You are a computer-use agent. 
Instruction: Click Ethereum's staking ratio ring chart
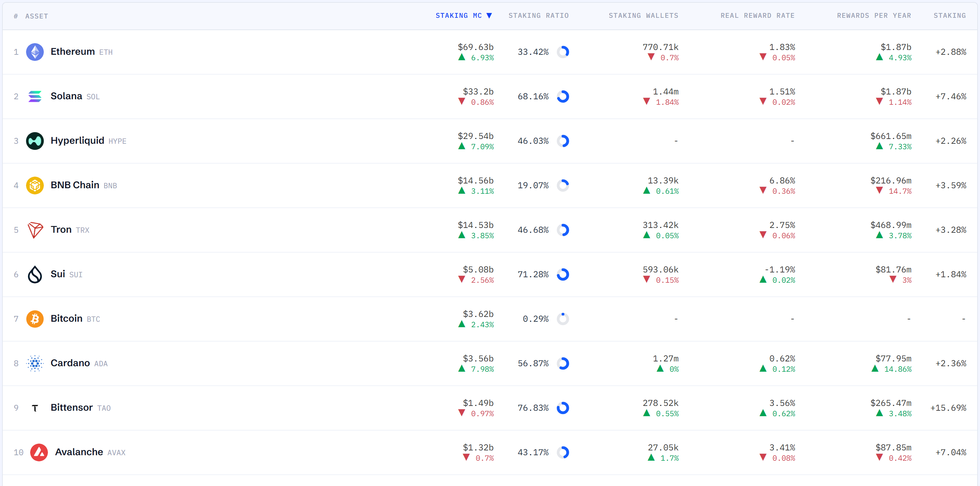point(563,52)
